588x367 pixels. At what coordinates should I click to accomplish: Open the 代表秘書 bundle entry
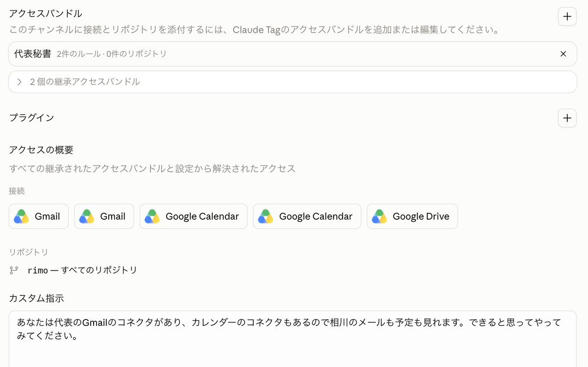[x=293, y=54]
